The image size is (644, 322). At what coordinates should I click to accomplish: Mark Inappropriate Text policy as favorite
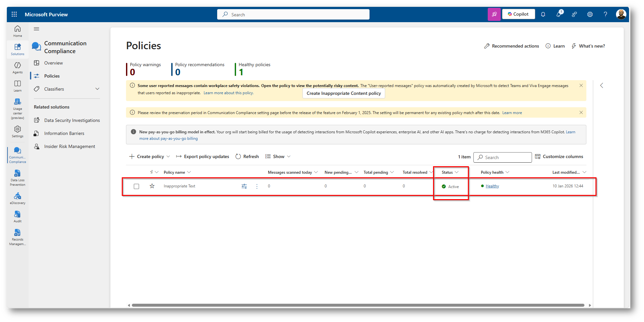152,186
